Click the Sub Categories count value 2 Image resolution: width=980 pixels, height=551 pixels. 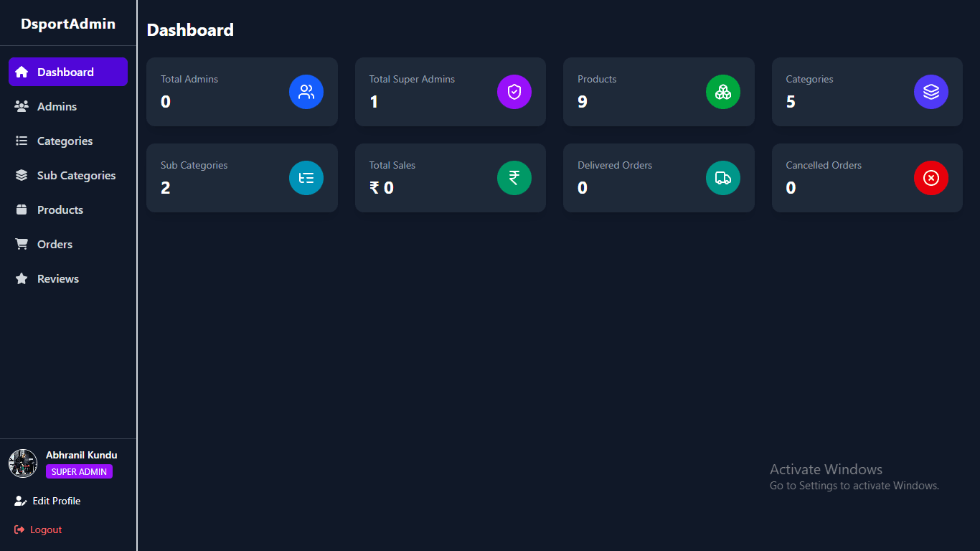click(x=166, y=188)
